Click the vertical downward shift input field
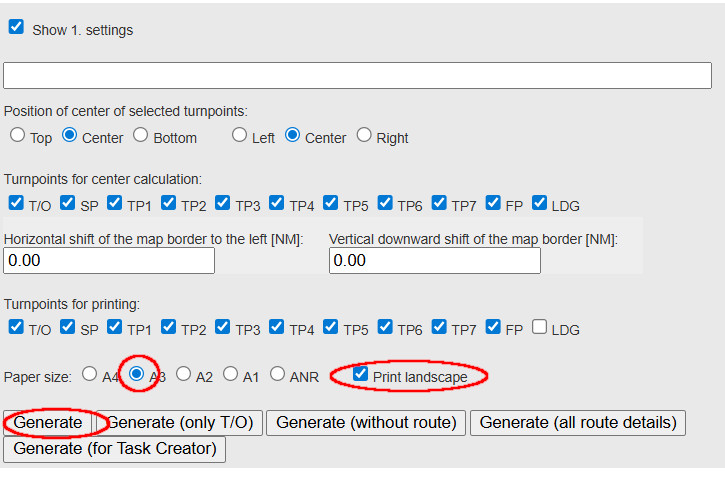Screen dimensions: 725x486 tap(434, 261)
